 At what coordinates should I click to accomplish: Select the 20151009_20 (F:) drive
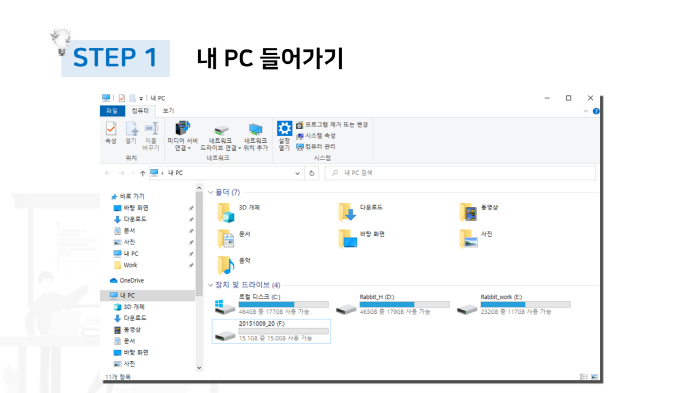(271, 331)
